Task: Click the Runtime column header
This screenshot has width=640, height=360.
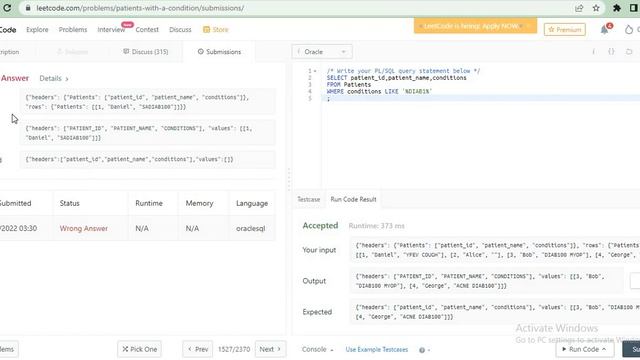Action: (149, 203)
